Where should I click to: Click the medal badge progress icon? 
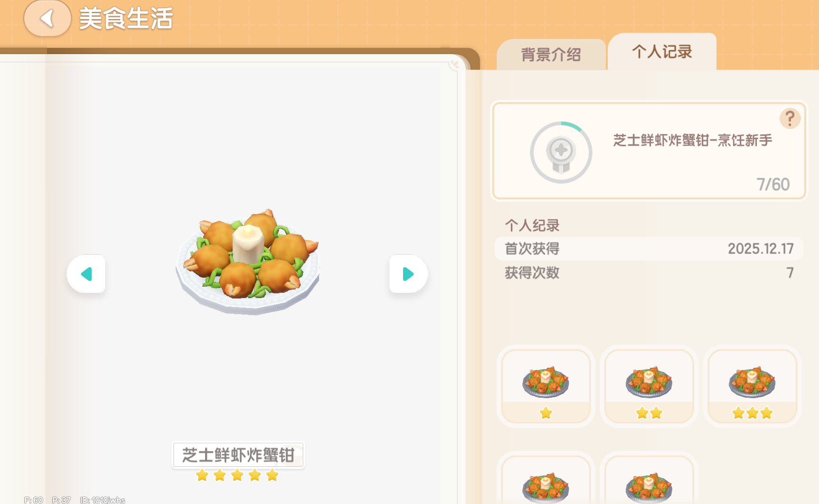point(561,152)
